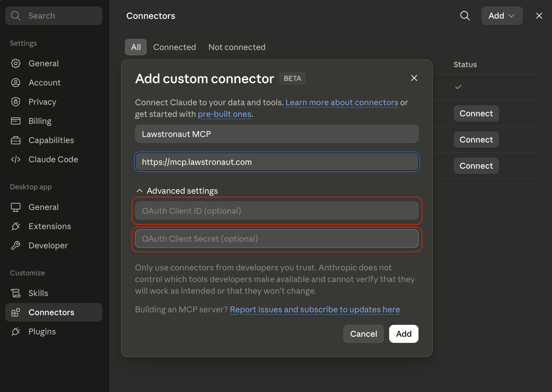The height and width of the screenshot is (392, 552).
Task: Select Connectors in the sidebar
Action: pos(54,312)
